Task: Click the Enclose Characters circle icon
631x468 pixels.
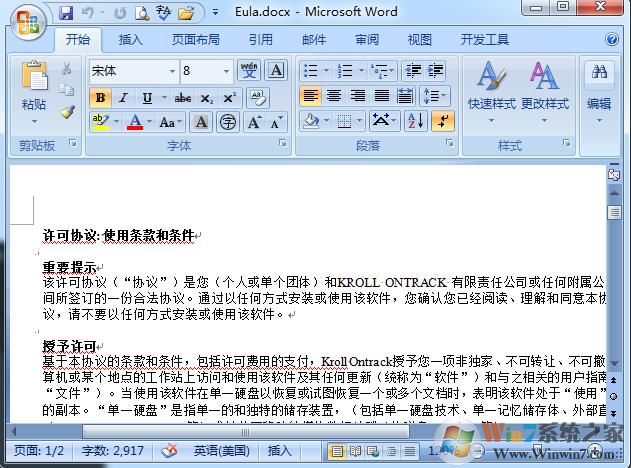Action: (228, 122)
